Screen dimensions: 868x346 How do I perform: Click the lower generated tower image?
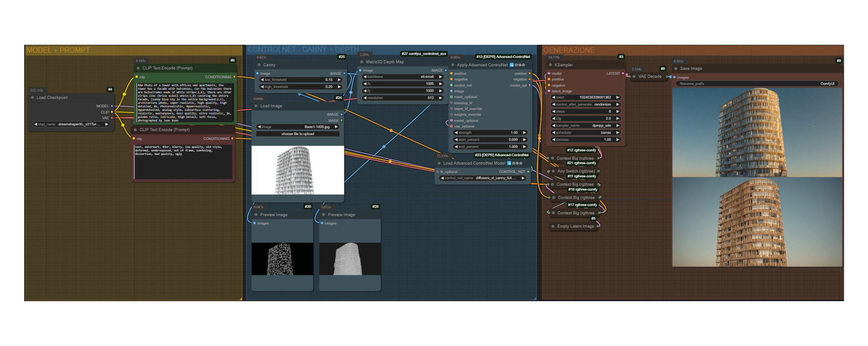click(757, 222)
